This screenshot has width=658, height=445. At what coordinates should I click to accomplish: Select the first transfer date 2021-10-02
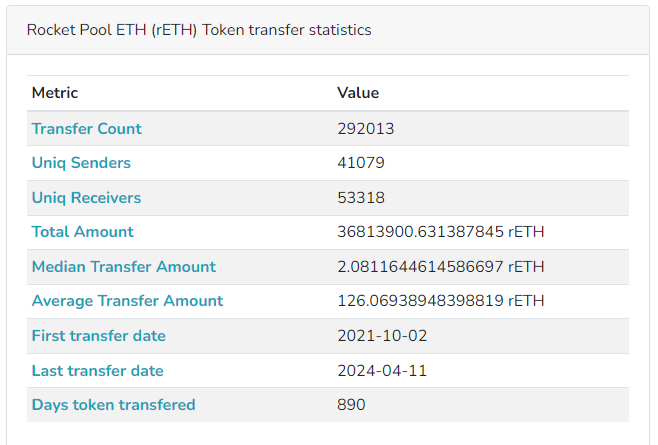tap(382, 336)
